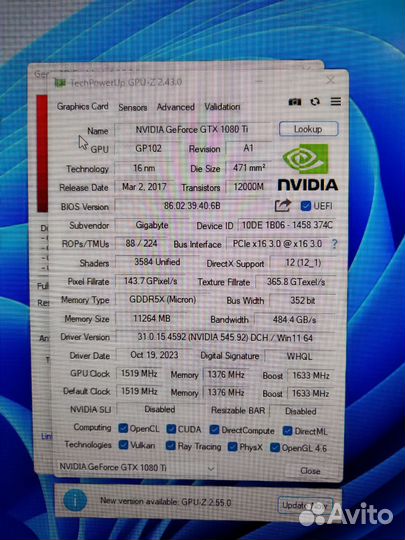Click the Shaders value 3584 Unified

click(157, 262)
